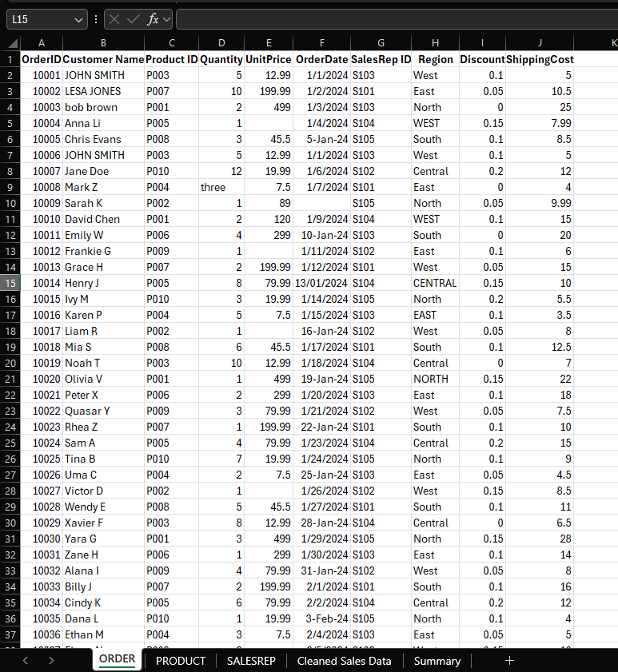Viewport: 618px width, 672px height.
Task: Click the three-dot handle beside the Name Box
Action: (96, 19)
